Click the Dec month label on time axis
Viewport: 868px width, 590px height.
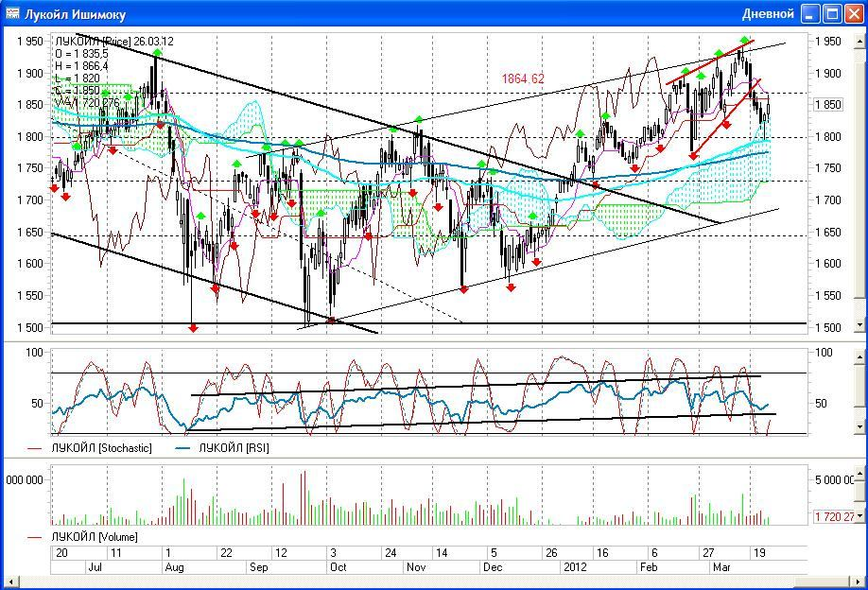tap(492, 567)
